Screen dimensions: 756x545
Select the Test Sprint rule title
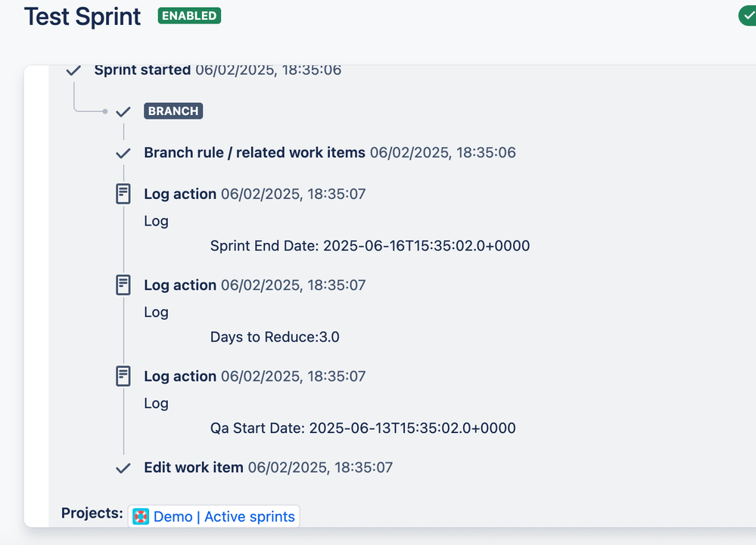(82, 17)
